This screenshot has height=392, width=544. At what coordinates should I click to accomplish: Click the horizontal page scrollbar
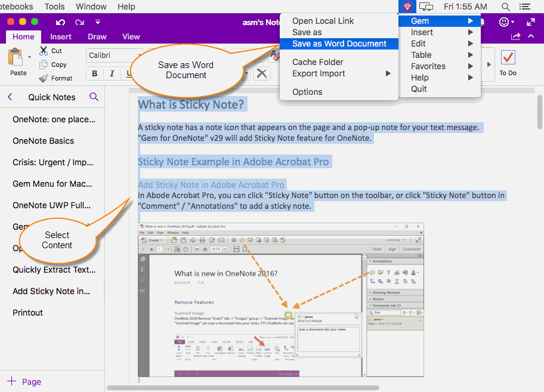[243, 388]
